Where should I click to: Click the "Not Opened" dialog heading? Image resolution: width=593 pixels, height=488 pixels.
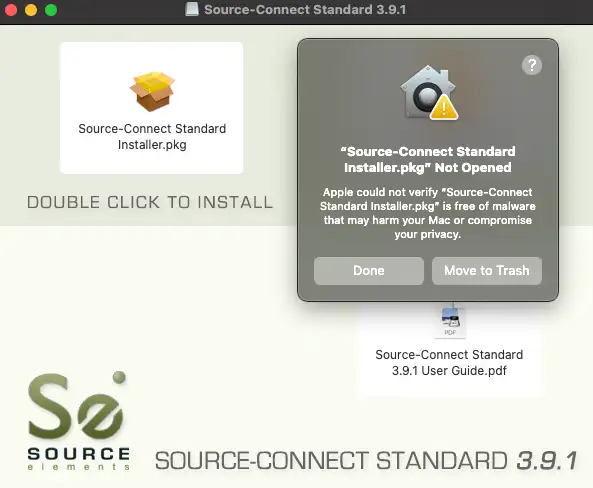tap(428, 159)
